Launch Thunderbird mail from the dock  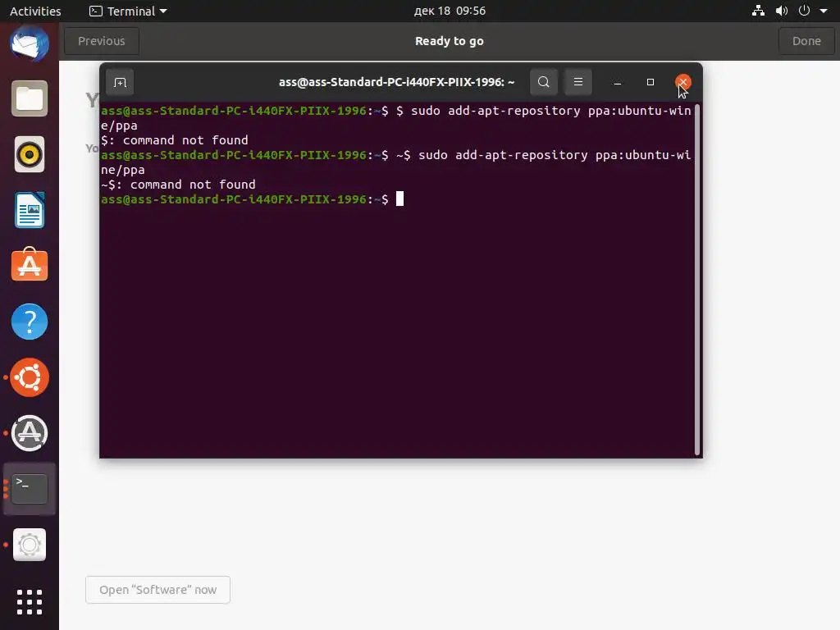point(30,44)
